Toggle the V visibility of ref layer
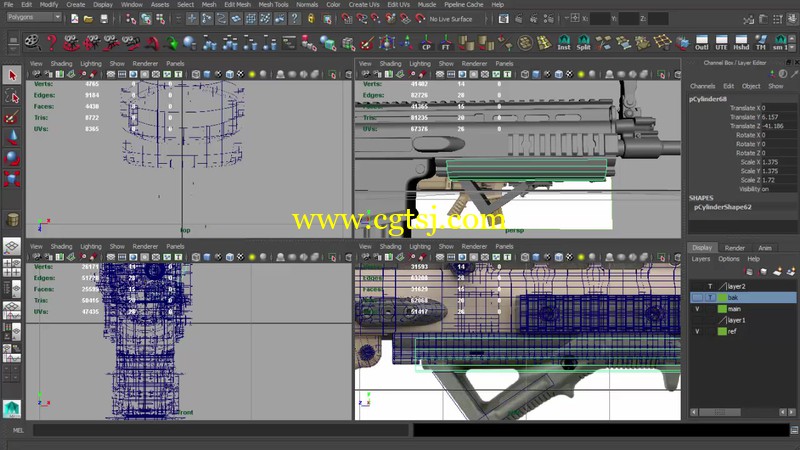This screenshot has width=800, height=450. pyautogui.click(x=697, y=331)
